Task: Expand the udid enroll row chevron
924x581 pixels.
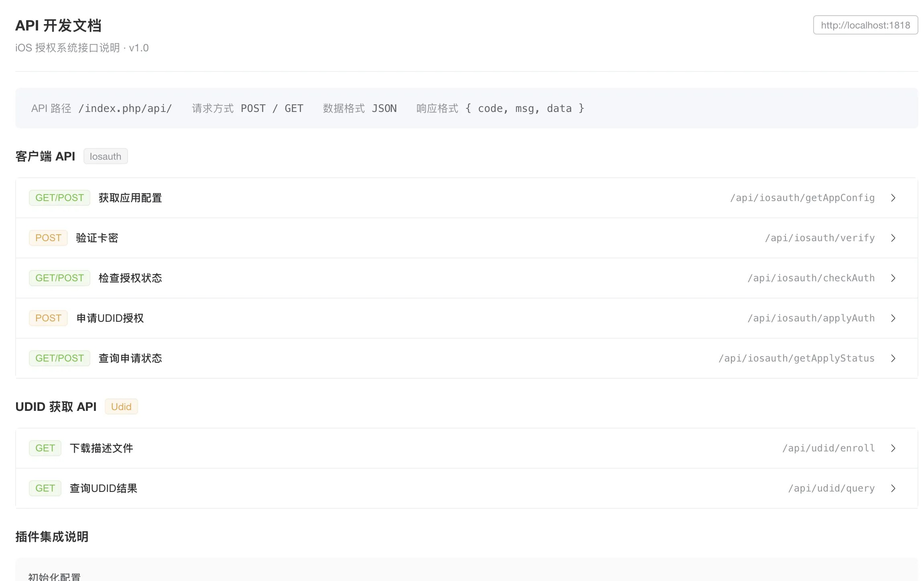Action: (x=893, y=448)
